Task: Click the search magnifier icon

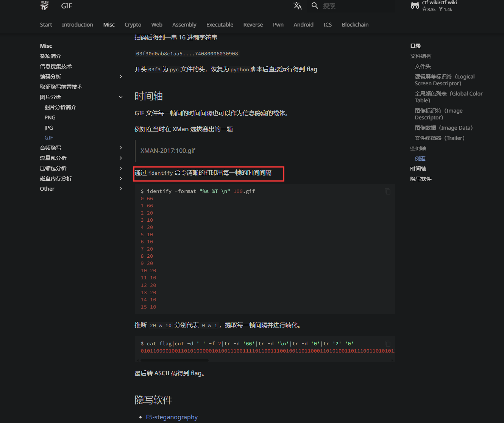Action: (x=315, y=6)
